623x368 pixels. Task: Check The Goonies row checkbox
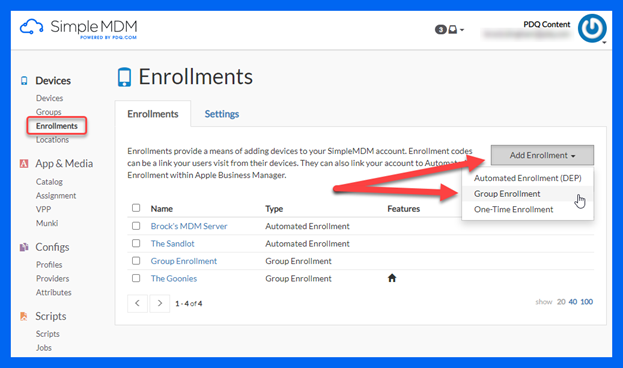(x=136, y=278)
